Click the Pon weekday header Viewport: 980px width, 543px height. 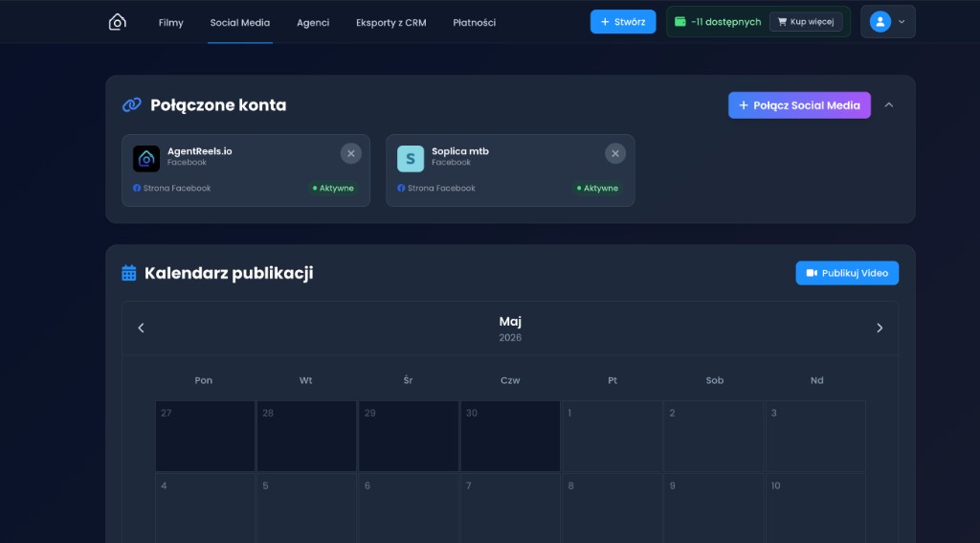click(204, 380)
